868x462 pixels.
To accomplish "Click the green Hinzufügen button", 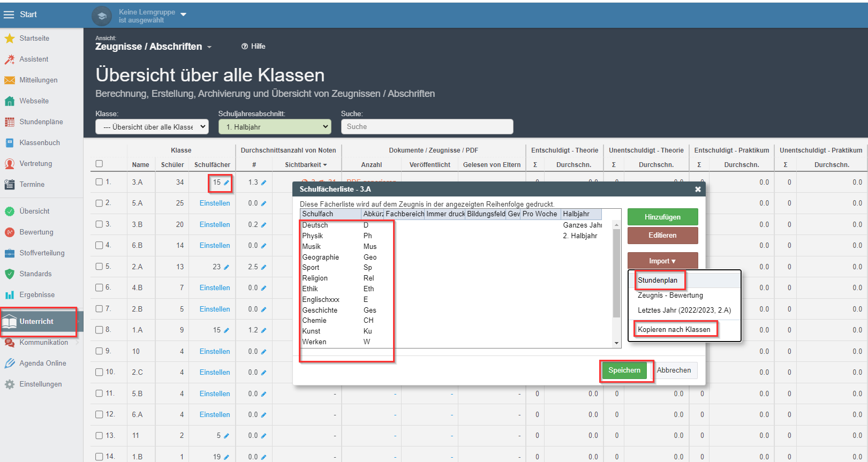I will click(x=662, y=217).
